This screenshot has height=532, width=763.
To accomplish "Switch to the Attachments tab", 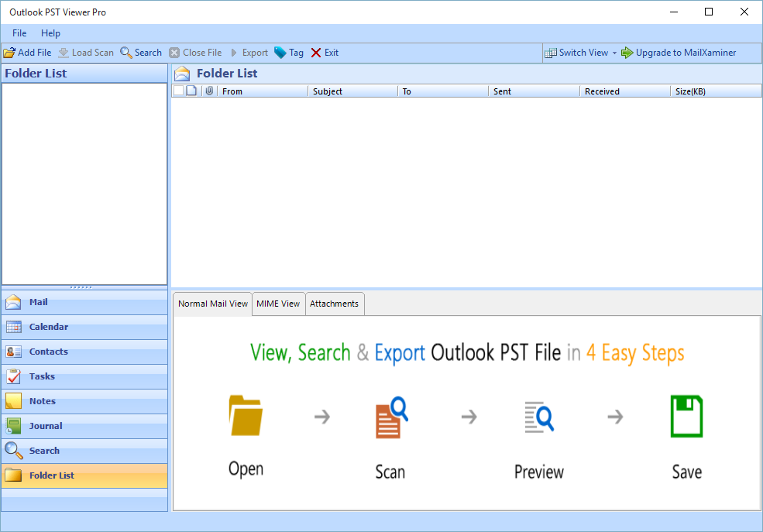I will pyautogui.click(x=334, y=304).
